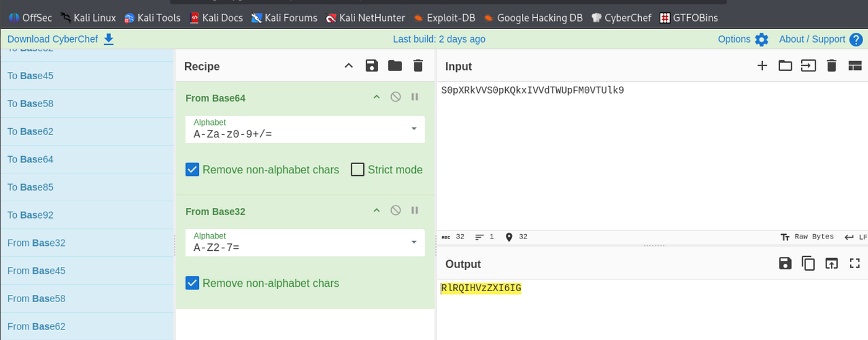Click the Download CyberChef link
This screenshot has width=868, height=340.
coord(53,39)
